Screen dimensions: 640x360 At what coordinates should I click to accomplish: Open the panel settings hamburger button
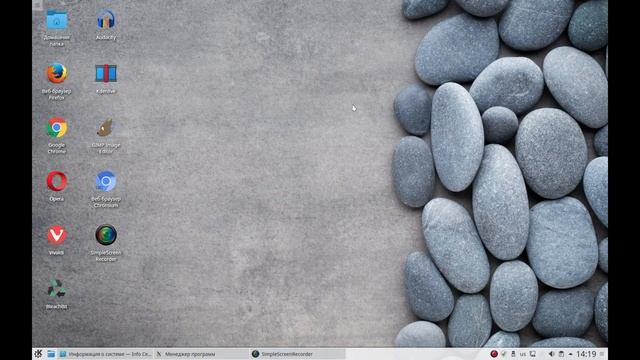602,354
